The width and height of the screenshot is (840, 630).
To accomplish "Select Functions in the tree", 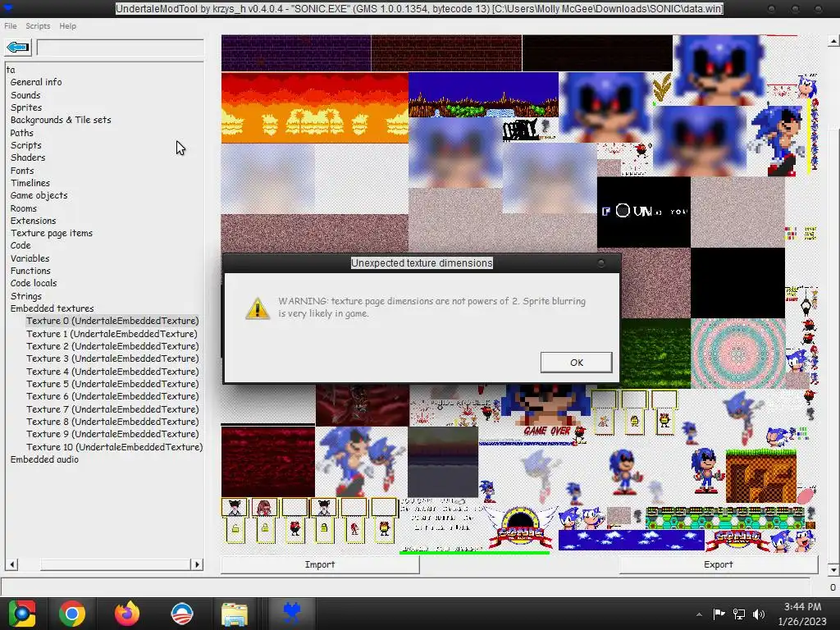I will click(30, 271).
